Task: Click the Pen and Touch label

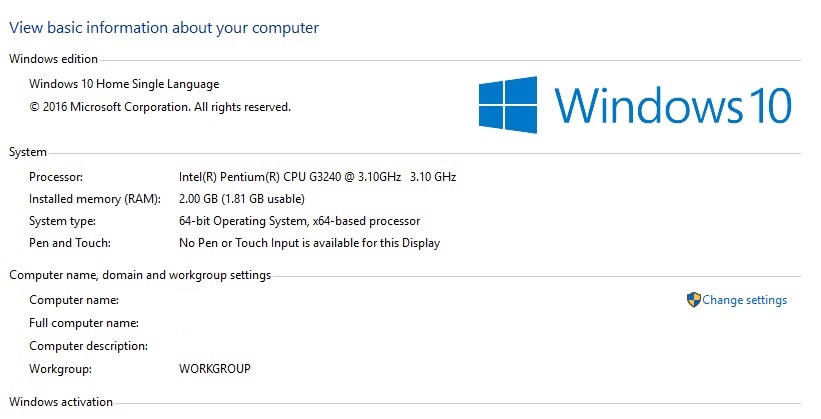Action: (x=70, y=243)
